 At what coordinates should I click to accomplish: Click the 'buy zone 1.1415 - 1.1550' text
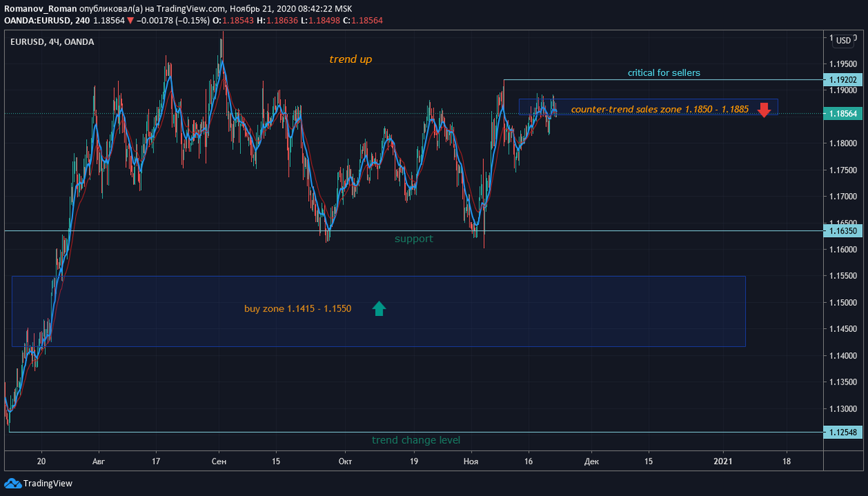pos(298,309)
